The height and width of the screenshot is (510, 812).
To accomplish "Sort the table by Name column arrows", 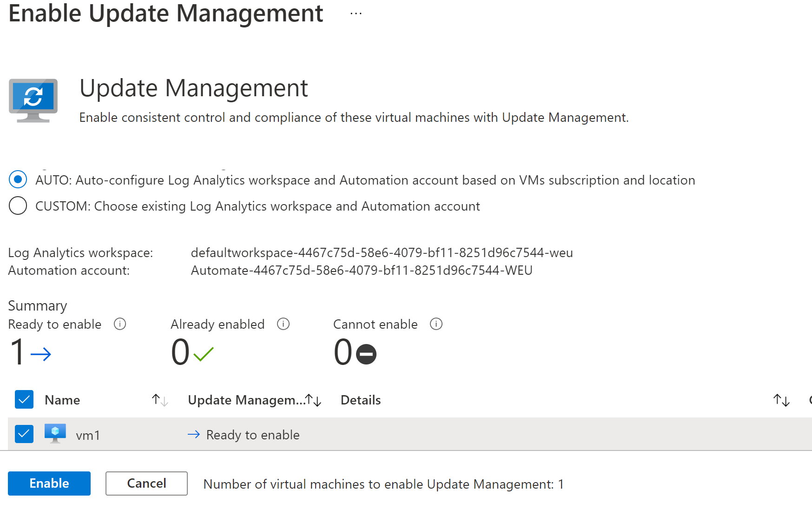I will [160, 400].
